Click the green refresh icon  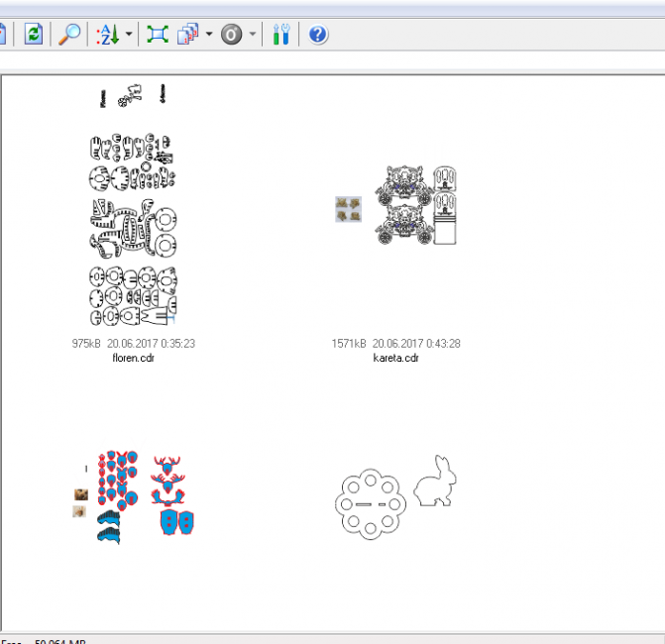coord(34,35)
